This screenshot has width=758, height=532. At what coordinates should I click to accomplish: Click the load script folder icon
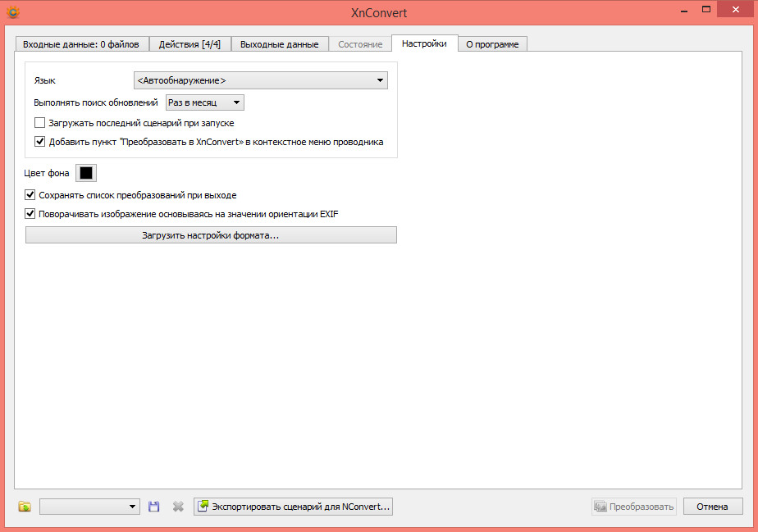point(25,507)
